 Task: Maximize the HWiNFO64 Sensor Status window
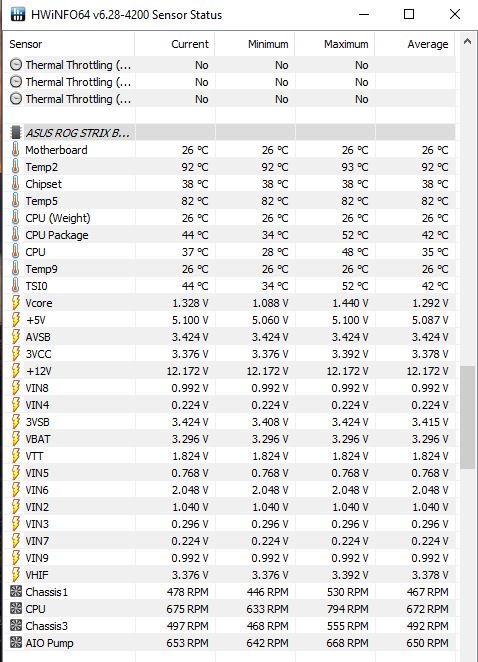click(x=409, y=14)
